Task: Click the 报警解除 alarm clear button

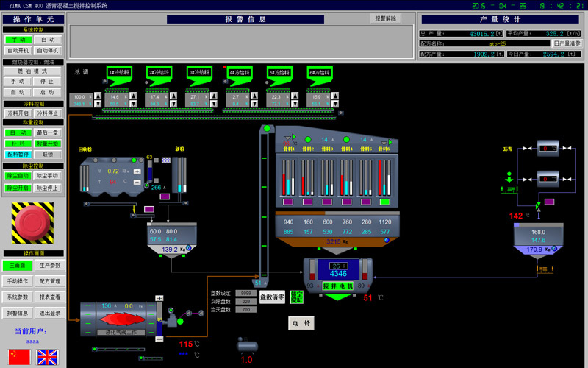Action: [386, 18]
